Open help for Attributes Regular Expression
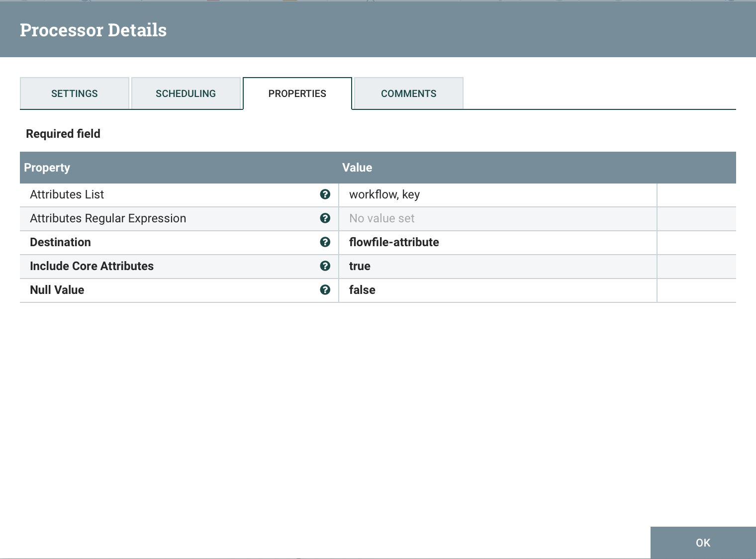Image resolution: width=756 pixels, height=559 pixels. 326,218
